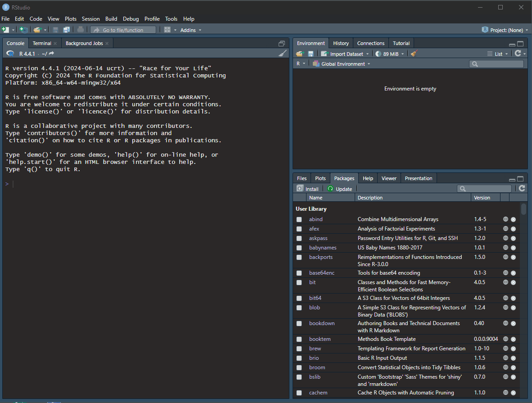Load the afex package via its checkbox
Image resolution: width=532 pixels, height=403 pixels.
299,229
